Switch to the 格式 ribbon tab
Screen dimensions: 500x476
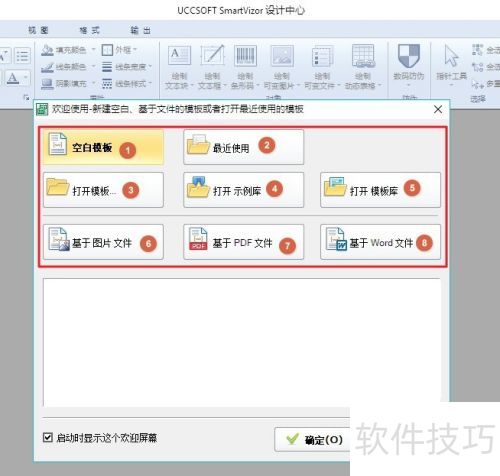pyautogui.click(x=90, y=30)
